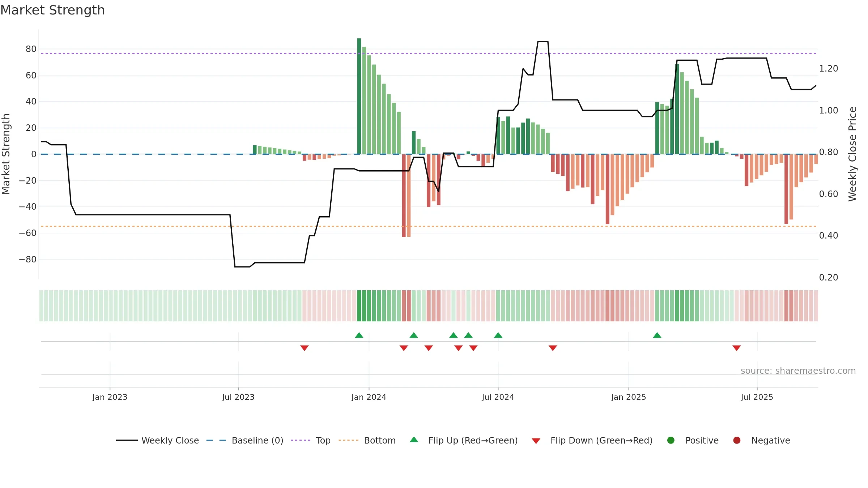Click the Flip Down marker after Jul 2024
The image size is (868, 488).
[553, 348]
